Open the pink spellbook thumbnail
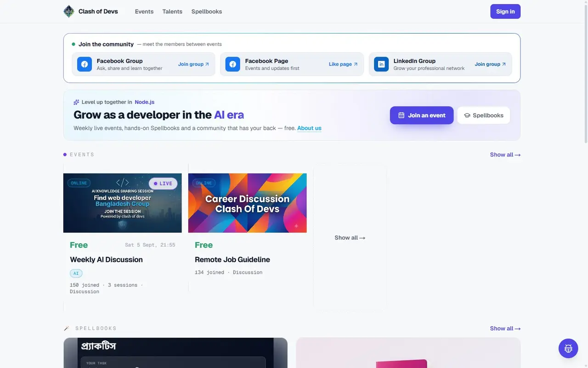This screenshot has width=588, height=368. point(408,353)
